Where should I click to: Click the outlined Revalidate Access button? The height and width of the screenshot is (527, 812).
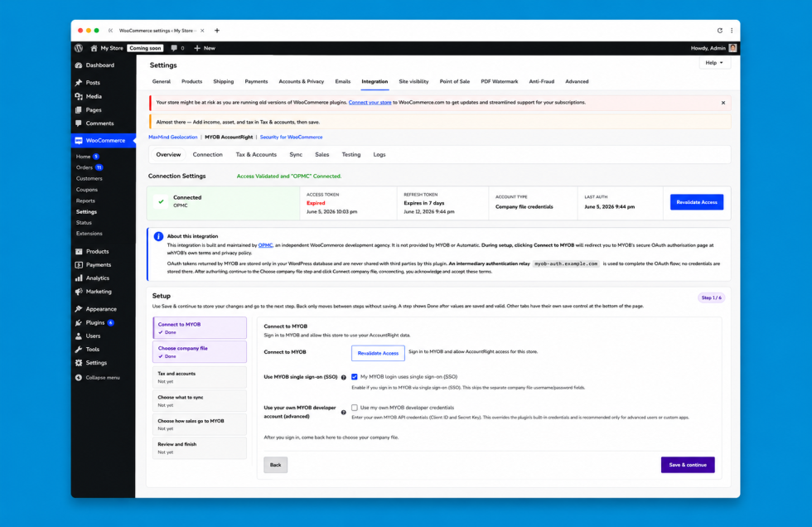click(378, 353)
